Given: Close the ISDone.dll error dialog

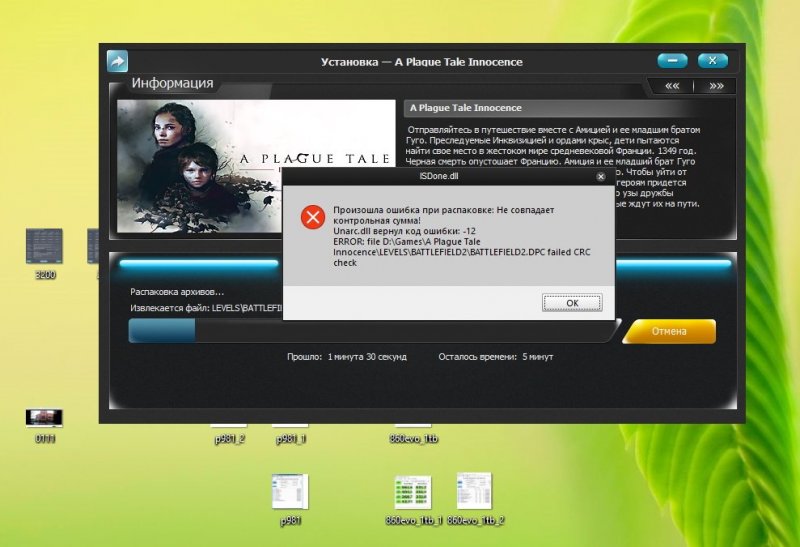Looking at the screenshot, I should [600, 176].
